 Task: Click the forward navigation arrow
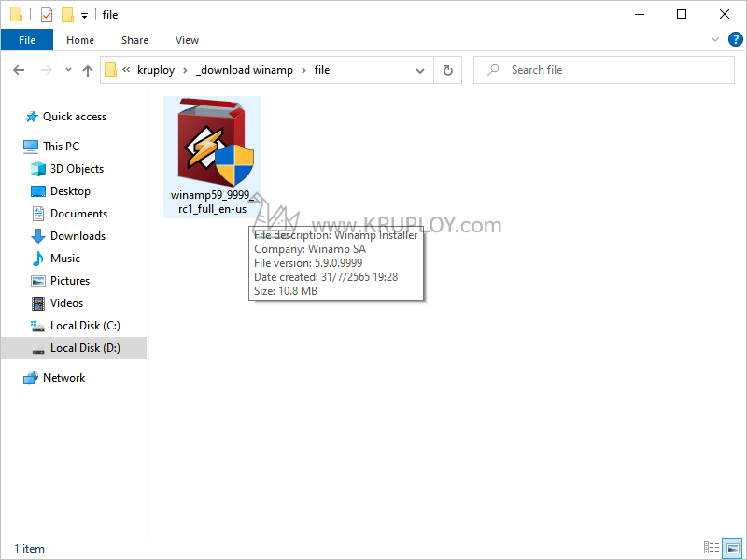click(x=46, y=71)
